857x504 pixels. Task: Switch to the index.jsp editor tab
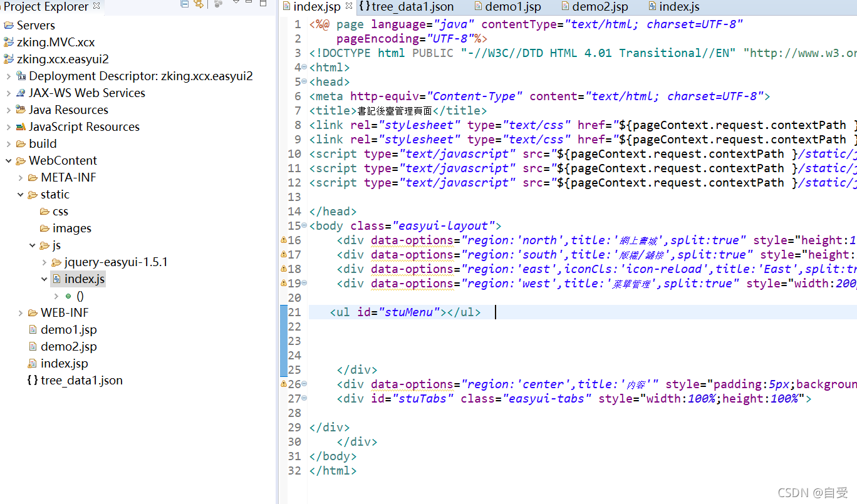(x=317, y=7)
